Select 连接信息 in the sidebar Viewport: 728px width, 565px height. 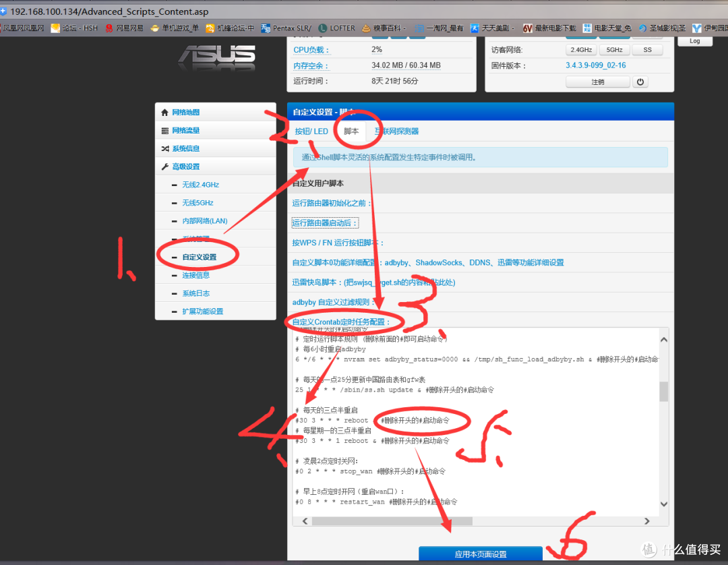point(195,275)
